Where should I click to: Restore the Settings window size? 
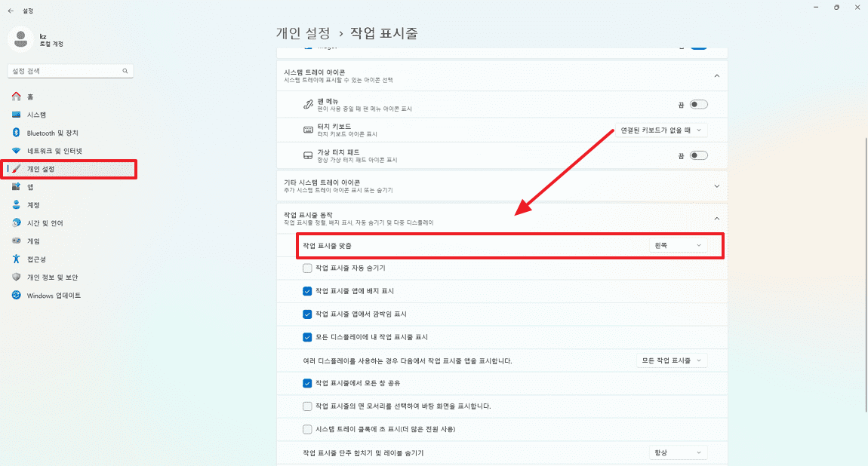pos(836,8)
